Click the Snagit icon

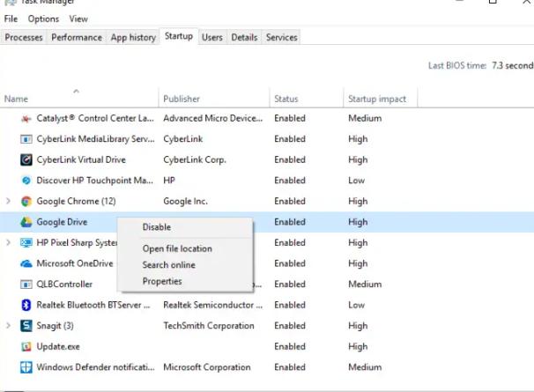click(26, 326)
